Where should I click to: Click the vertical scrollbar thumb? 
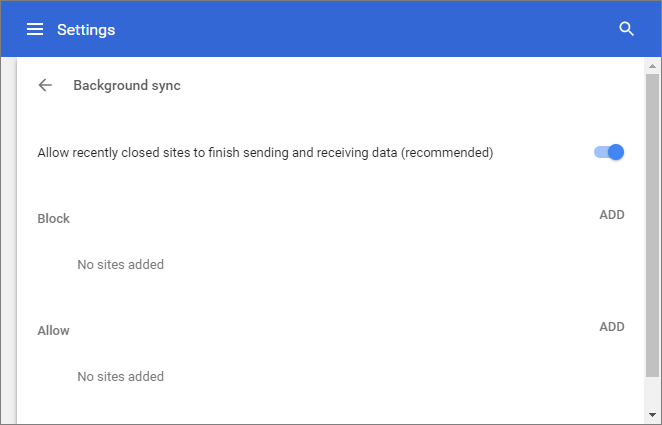point(652,225)
